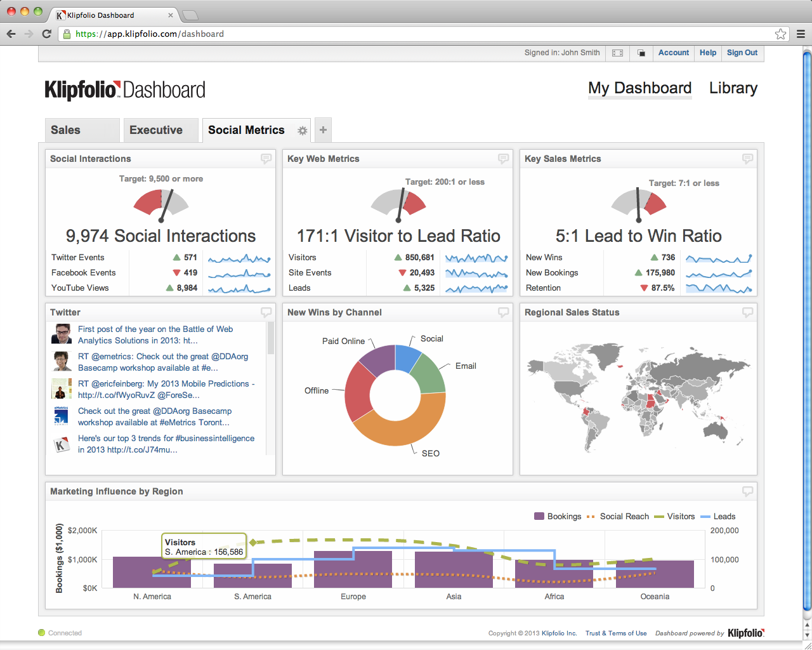Click the fullscreen icon in top bar

click(x=617, y=53)
